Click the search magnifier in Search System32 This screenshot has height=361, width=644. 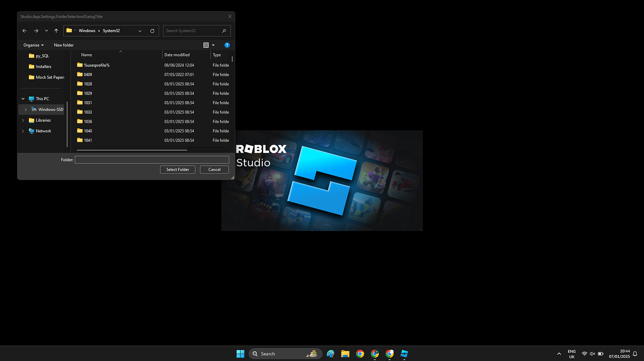pyautogui.click(x=224, y=30)
